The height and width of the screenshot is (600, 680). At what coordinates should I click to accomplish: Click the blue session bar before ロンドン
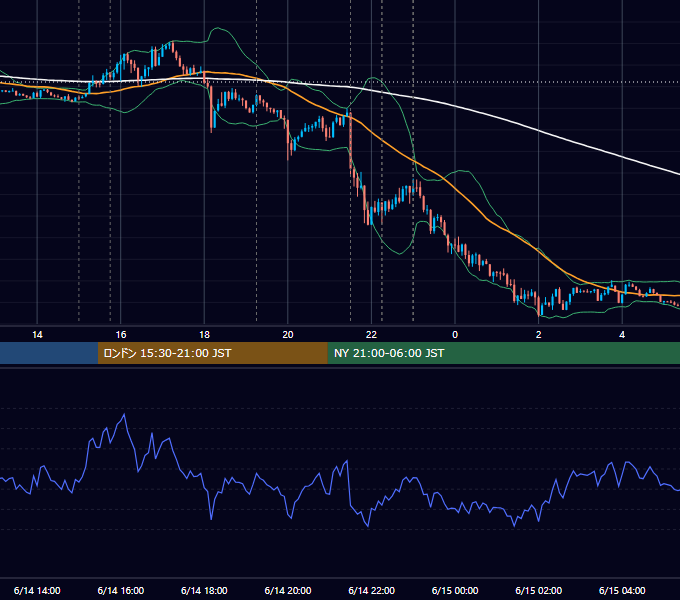49,353
